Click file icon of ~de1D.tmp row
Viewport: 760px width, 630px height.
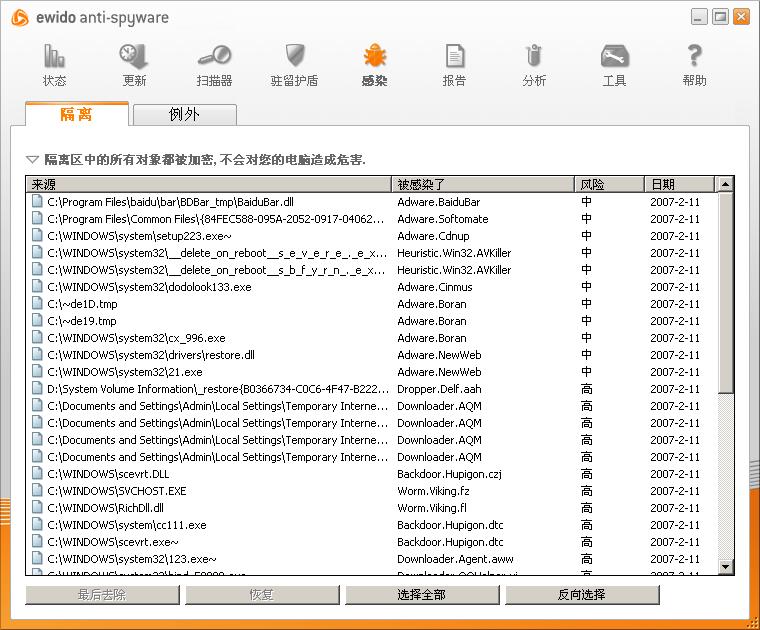click(x=37, y=303)
